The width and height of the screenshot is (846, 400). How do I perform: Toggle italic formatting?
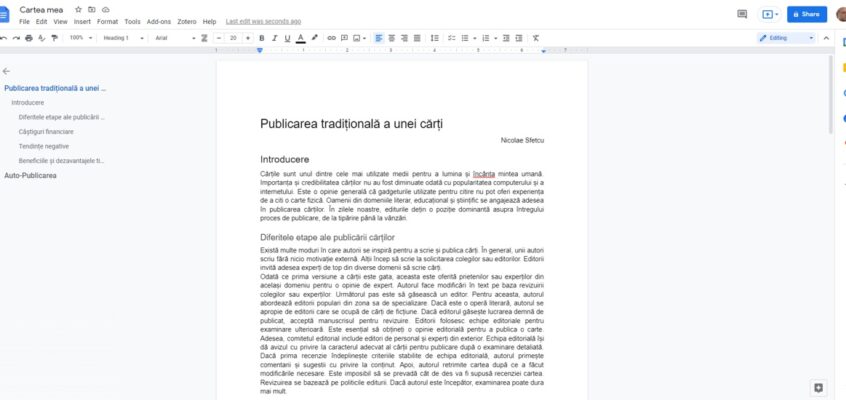point(274,38)
